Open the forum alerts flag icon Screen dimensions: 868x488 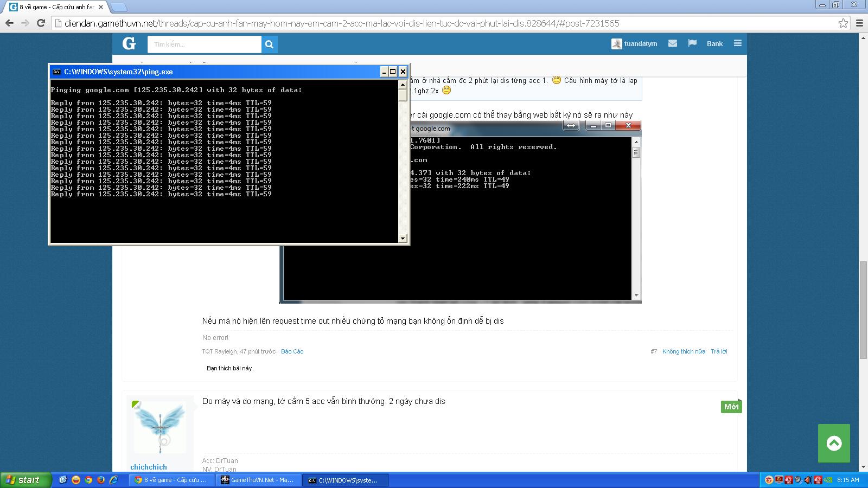(692, 43)
